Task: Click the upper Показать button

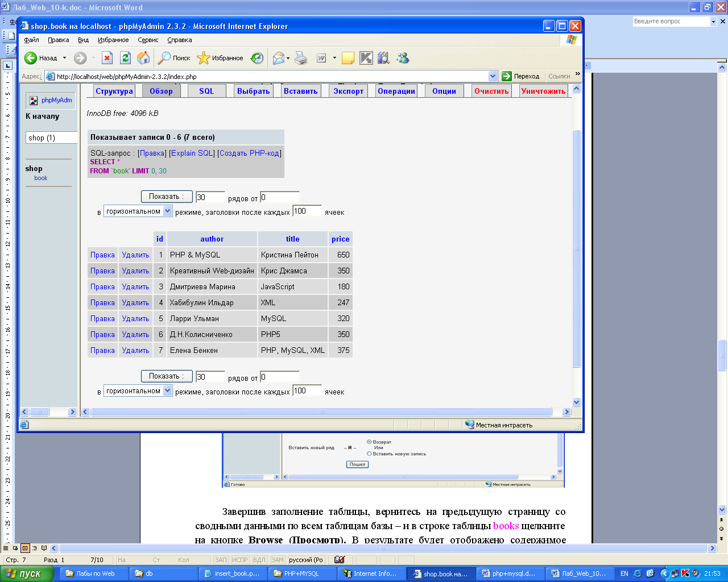Action: (167, 197)
